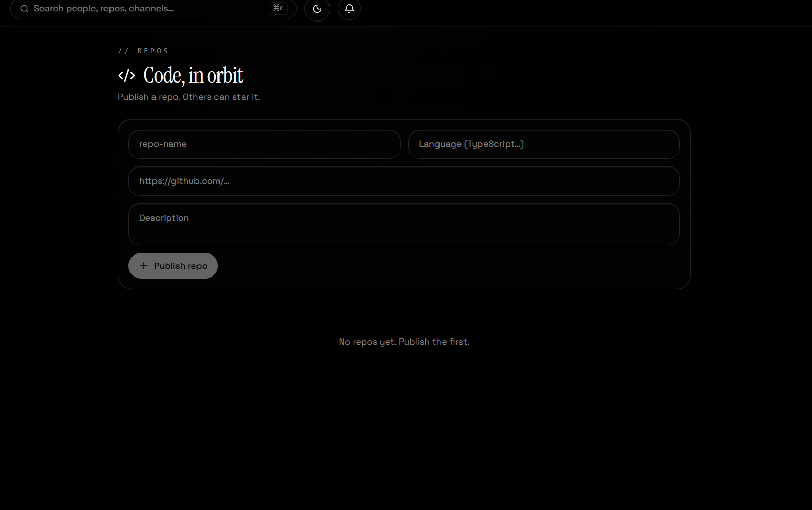
Task: Toggle dark mode with the moon icon
Action: point(317,9)
